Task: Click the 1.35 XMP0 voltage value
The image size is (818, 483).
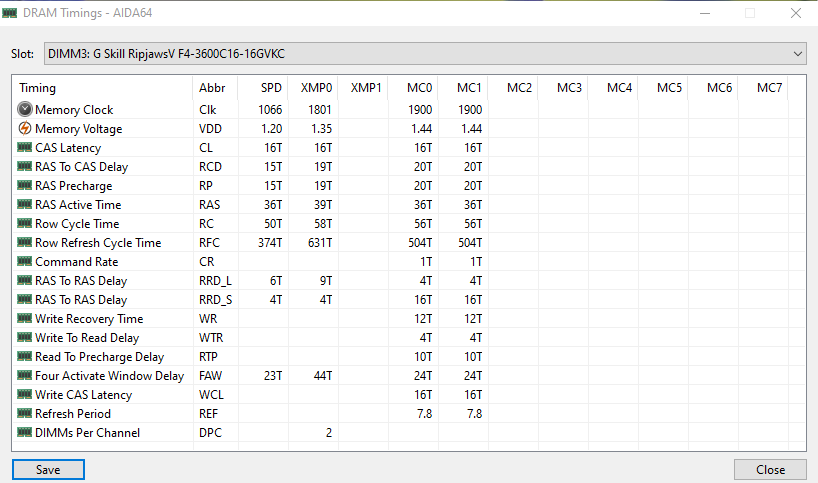Action: pos(321,128)
